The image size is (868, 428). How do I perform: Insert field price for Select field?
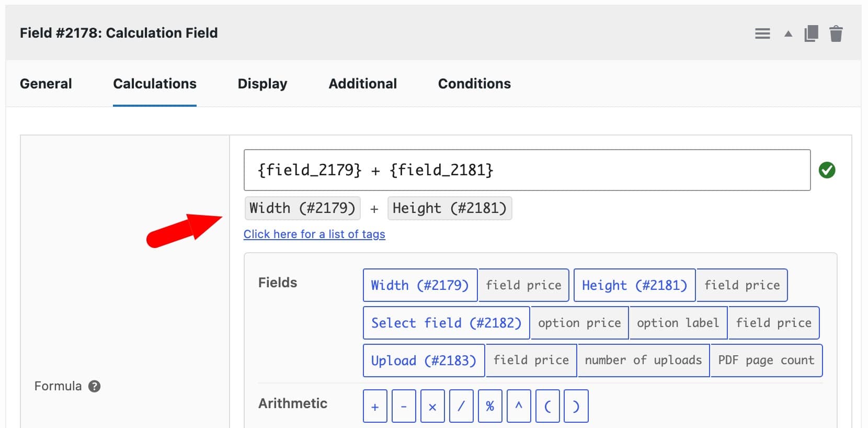click(774, 323)
